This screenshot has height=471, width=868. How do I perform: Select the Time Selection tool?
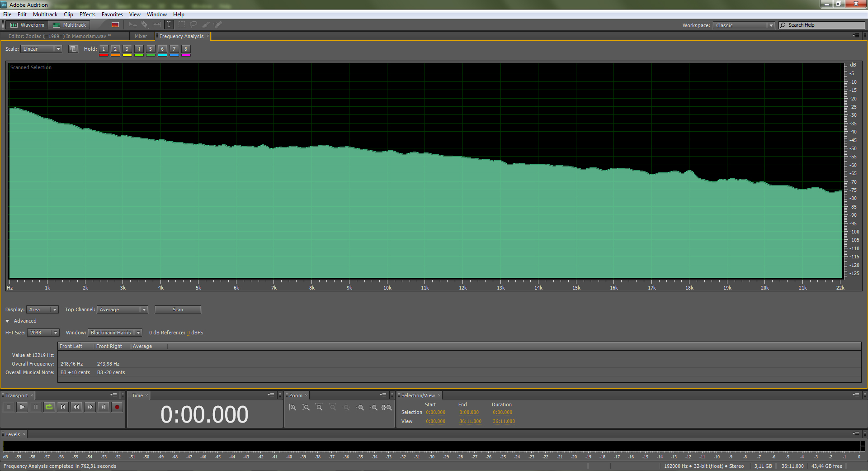pyautogui.click(x=169, y=25)
